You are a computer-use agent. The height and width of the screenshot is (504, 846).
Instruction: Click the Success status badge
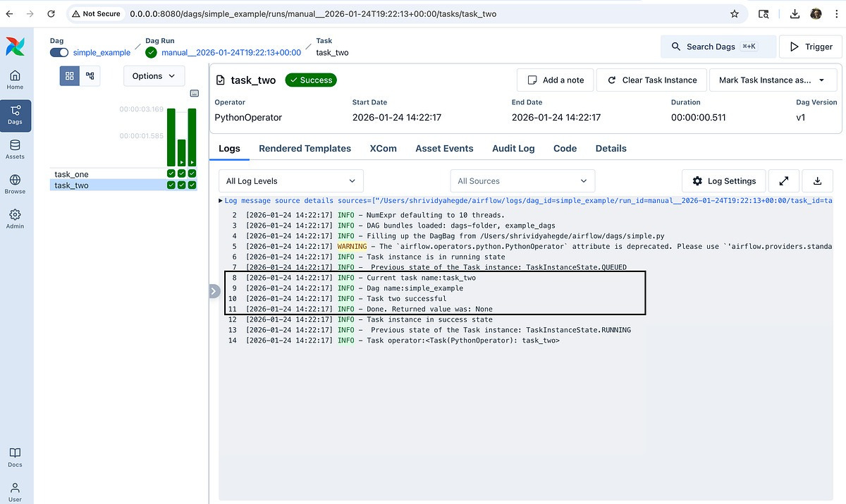pyautogui.click(x=311, y=80)
